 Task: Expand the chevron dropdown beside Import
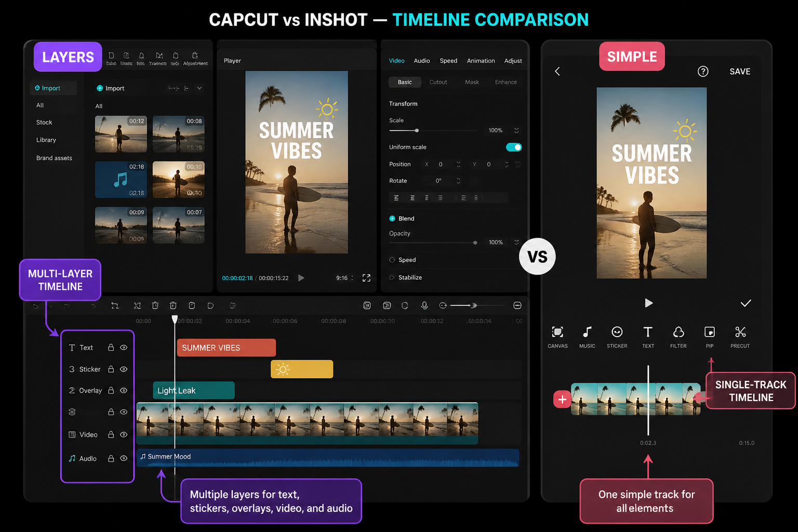point(199,88)
